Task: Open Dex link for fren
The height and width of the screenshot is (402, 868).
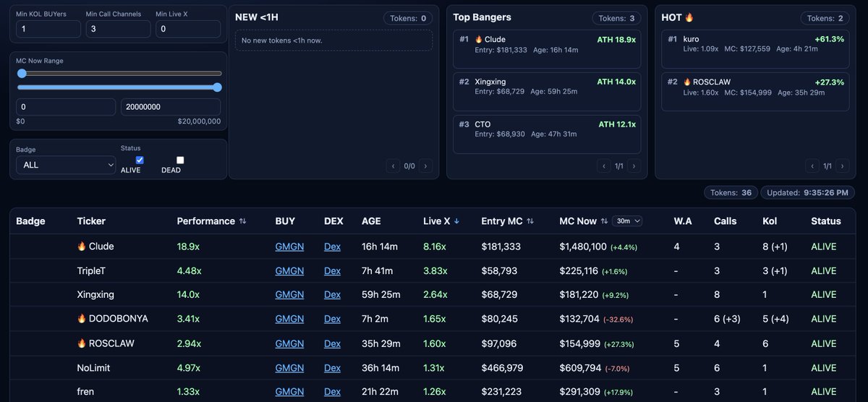Action: click(332, 392)
